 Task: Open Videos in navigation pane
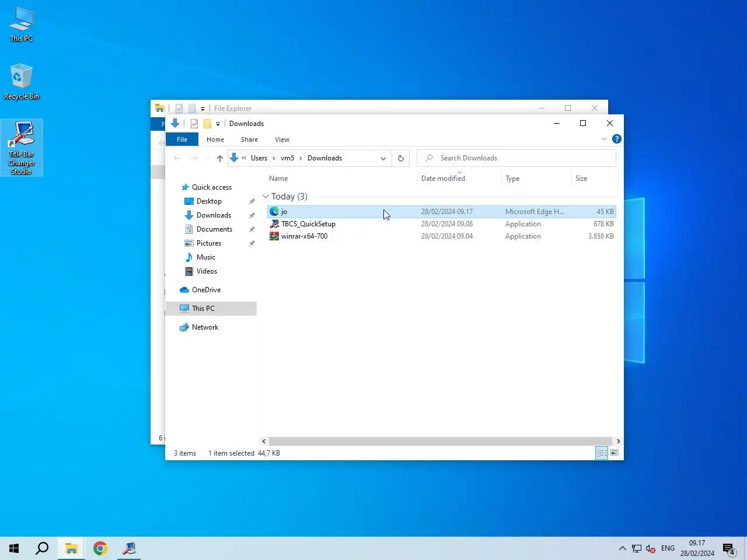[x=207, y=271]
